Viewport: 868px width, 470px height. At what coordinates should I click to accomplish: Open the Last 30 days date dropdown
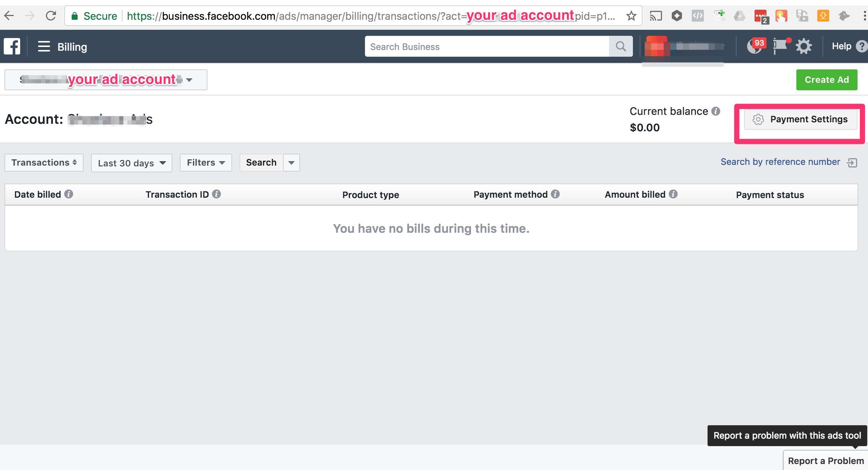[132, 163]
